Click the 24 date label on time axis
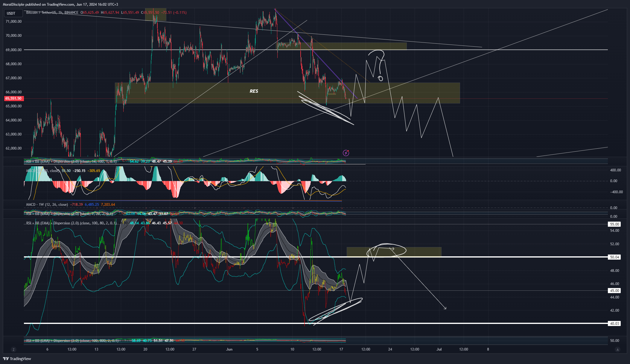Image resolution: width=630 pixels, height=364 pixels. pos(390,349)
